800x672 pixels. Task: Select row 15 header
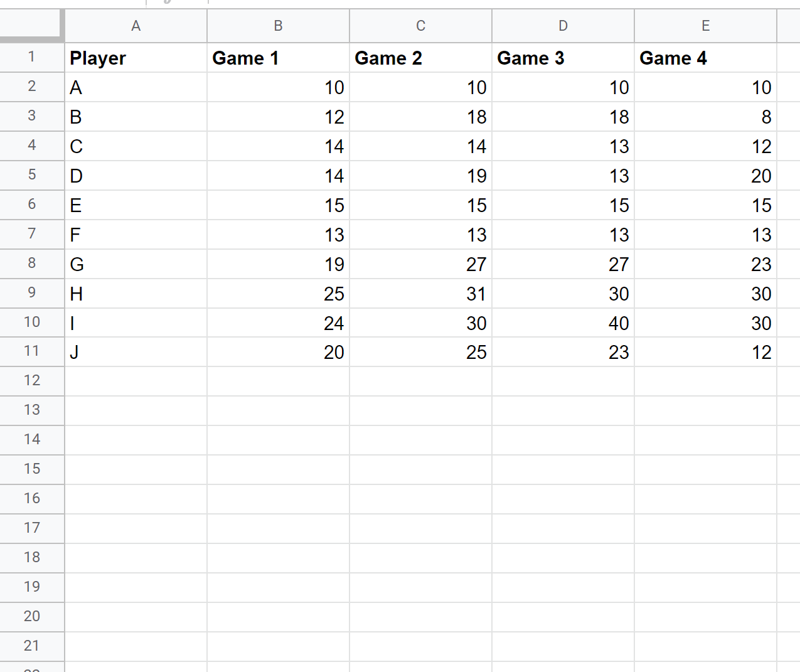click(31, 469)
